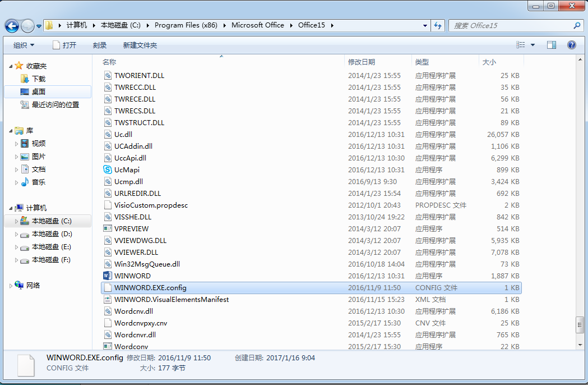Viewport: 588px width, 385px height.
Task: Expand the 网络 tree node
Action: (x=11, y=286)
